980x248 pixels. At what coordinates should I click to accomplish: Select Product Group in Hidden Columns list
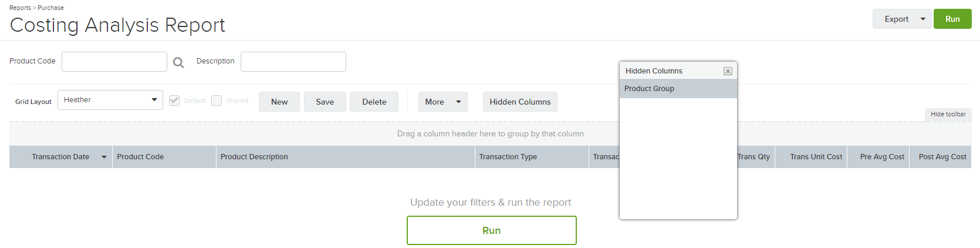(x=678, y=89)
